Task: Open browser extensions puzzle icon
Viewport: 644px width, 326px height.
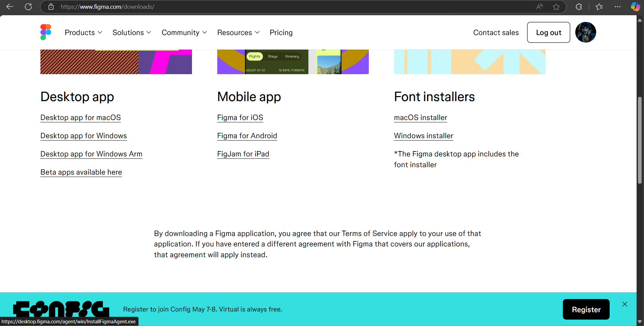Action: click(x=579, y=7)
